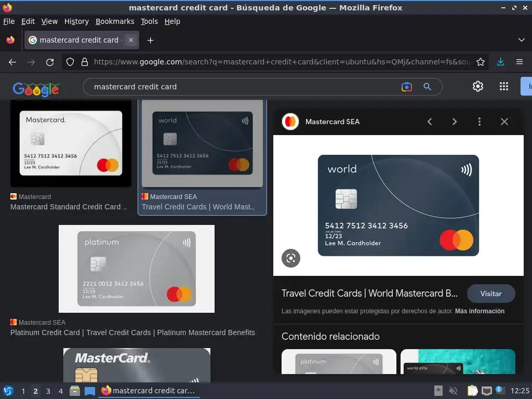This screenshot has height=399, width=532.
Task: Open a new browser tab
Action: (x=150, y=41)
